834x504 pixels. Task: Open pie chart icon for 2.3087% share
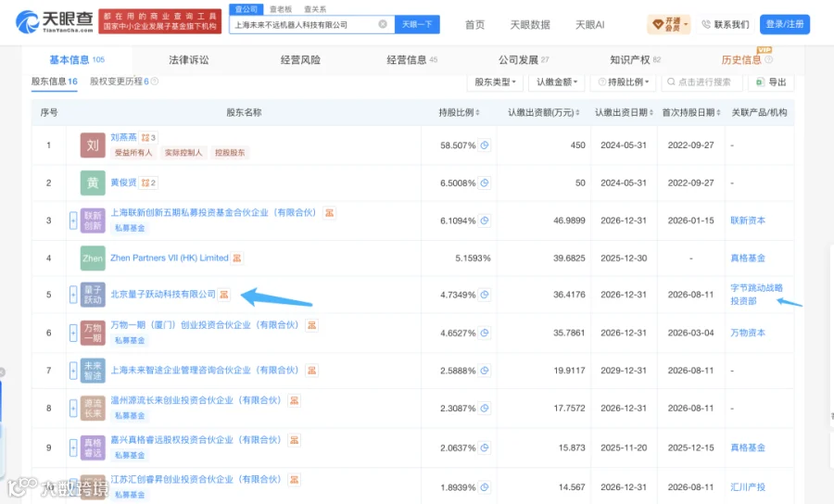click(485, 409)
